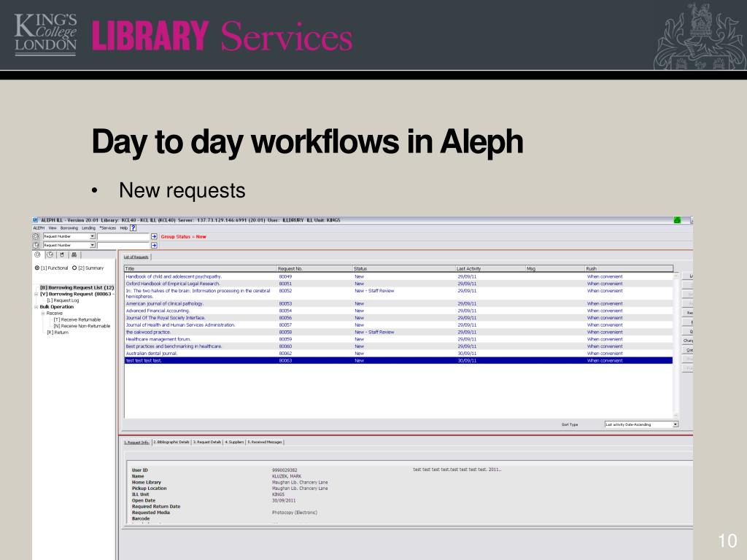Image resolution: width=747 pixels, height=560 pixels.
Task: Select row 'Journal Of The Royal Society Interface'
Action: [399, 318]
